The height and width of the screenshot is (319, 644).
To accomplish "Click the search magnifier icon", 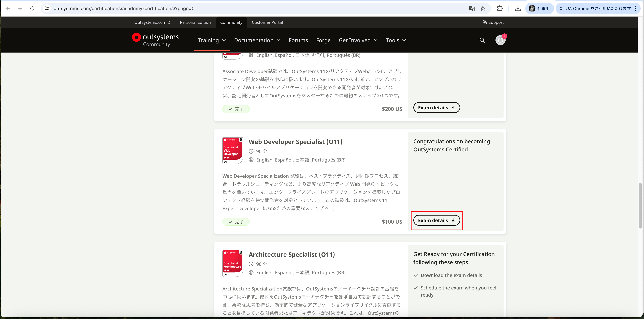I will [482, 40].
